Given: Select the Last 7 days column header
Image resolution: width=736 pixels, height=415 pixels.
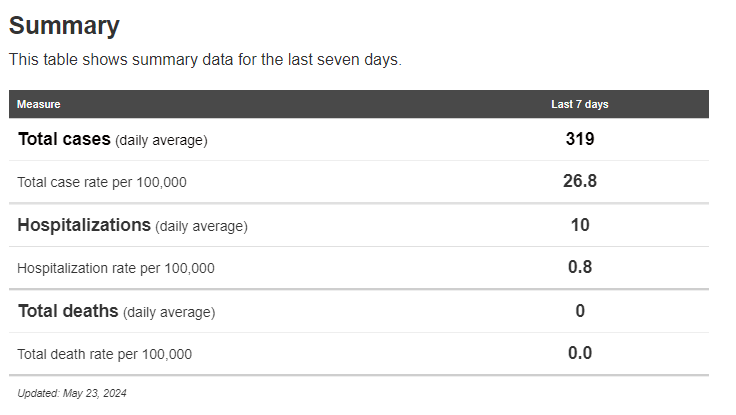Looking at the screenshot, I should (580, 104).
